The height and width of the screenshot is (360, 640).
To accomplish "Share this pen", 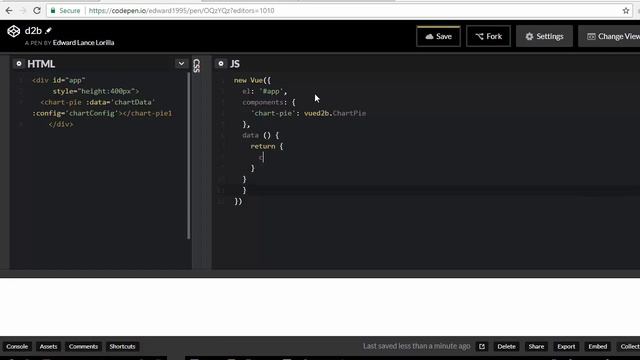I will [x=536, y=347].
